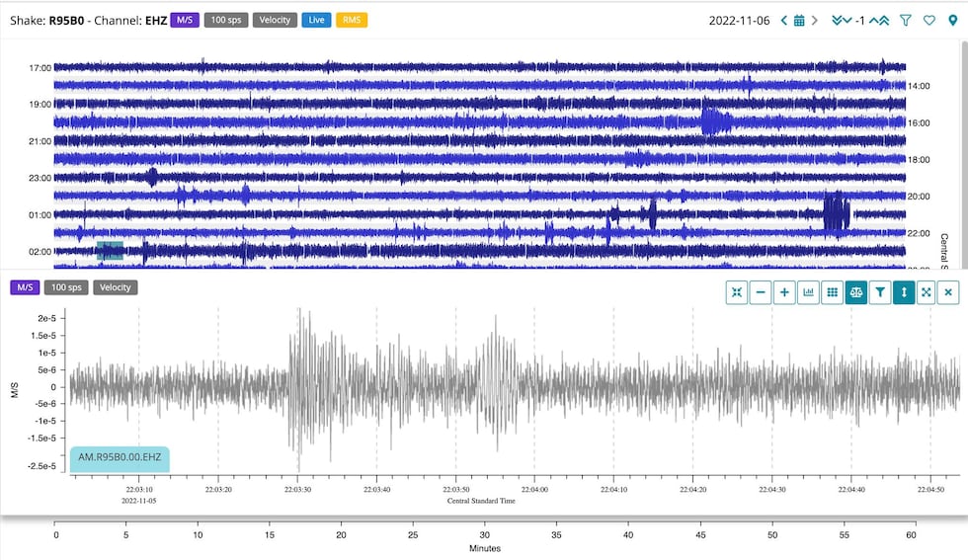Toggle the grid view icon
This screenshot has width=968, height=560.
click(x=832, y=292)
